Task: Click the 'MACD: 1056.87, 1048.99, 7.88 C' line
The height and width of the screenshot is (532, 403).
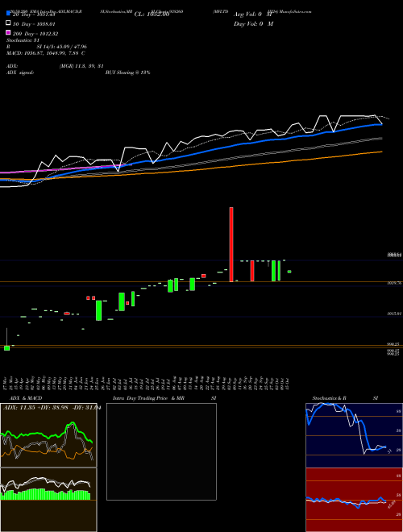Action: [46, 53]
